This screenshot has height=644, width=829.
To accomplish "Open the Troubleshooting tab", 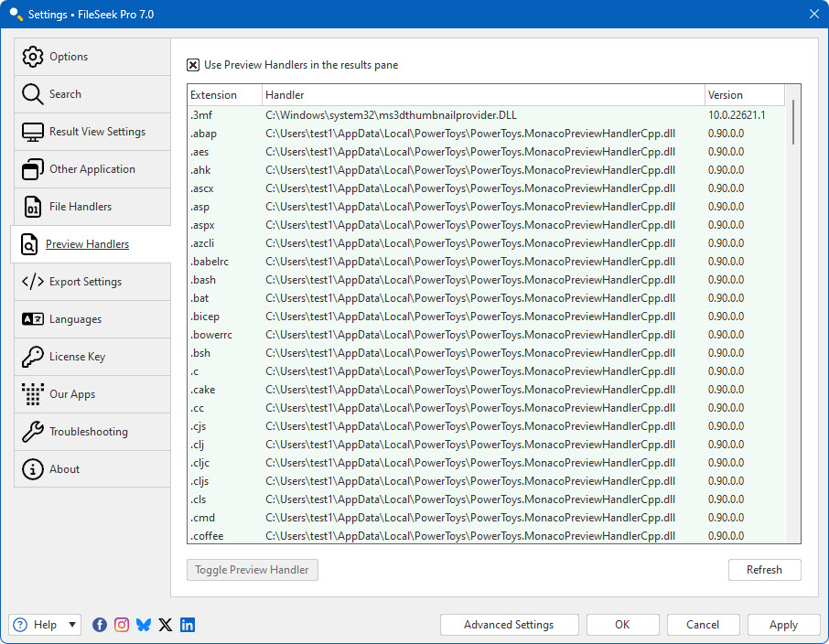I will (92, 432).
